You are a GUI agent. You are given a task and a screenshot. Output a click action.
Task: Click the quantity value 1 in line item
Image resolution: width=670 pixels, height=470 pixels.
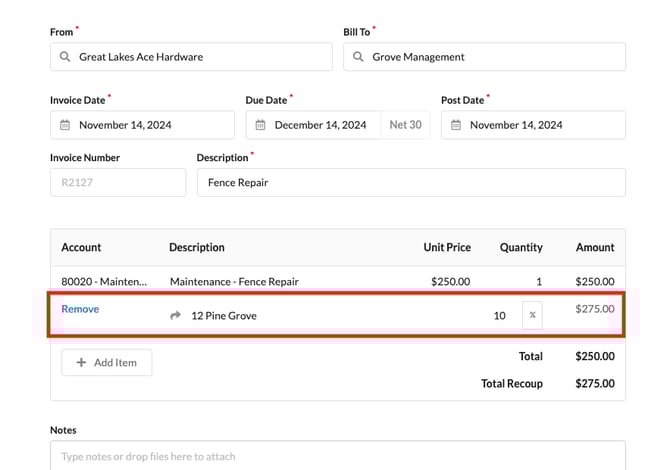coord(539,282)
